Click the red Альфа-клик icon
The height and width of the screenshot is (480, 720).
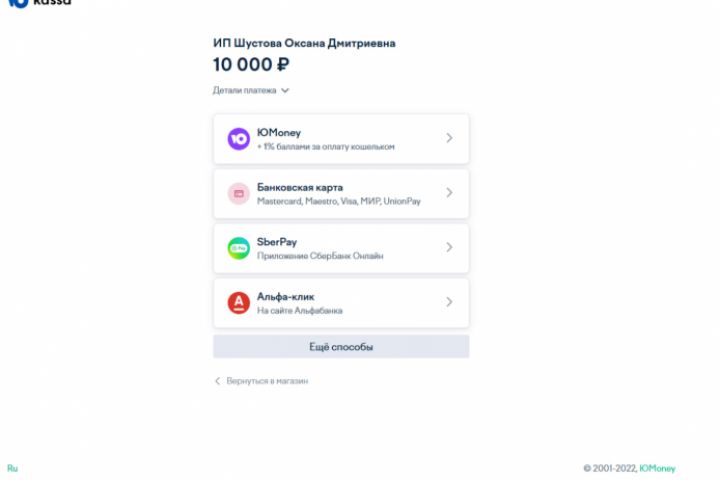pos(239,303)
